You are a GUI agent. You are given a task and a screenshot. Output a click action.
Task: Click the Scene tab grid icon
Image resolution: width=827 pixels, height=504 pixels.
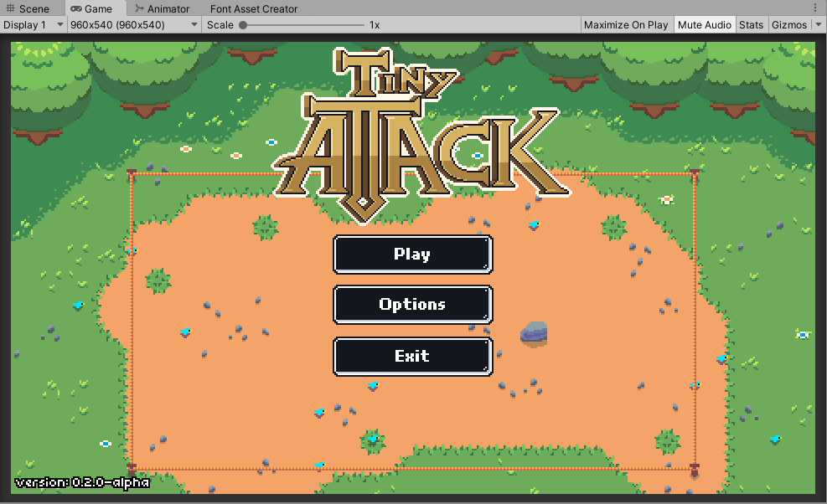pos(11,8)
